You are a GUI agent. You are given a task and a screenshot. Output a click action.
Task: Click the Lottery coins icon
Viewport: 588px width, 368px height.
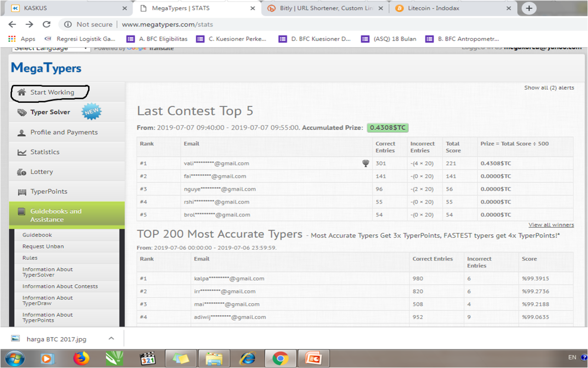(x=22, y=172)
